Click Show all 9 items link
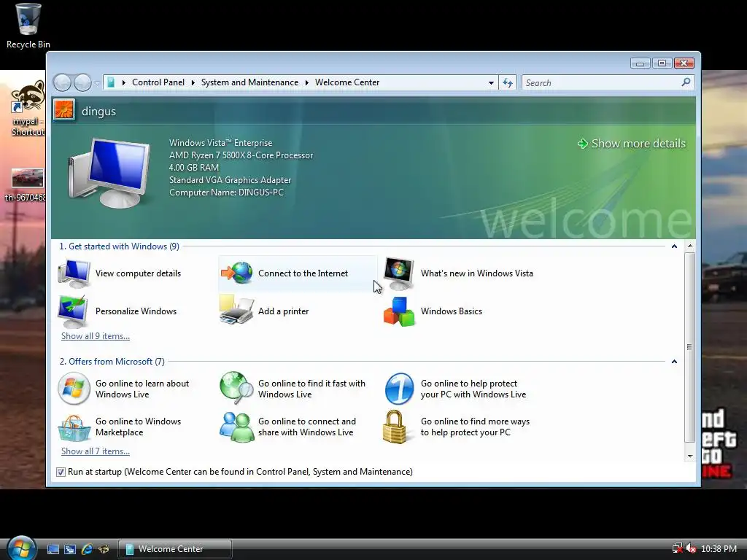This screenshot has height=560, width=747. click(96, 335)
